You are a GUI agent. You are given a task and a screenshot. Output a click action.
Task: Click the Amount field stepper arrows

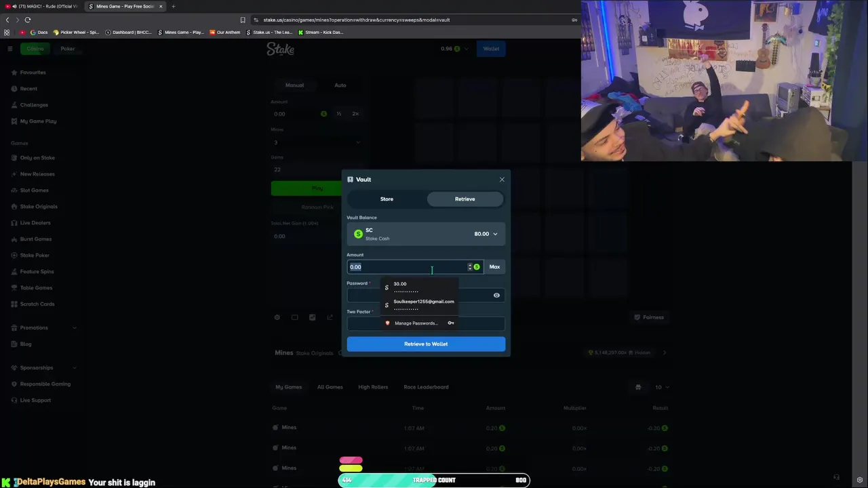(469, 267)
